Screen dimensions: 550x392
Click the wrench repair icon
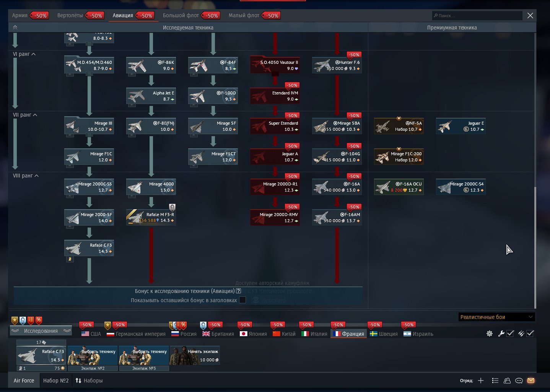pyautogui.click(x=501, y=333)
